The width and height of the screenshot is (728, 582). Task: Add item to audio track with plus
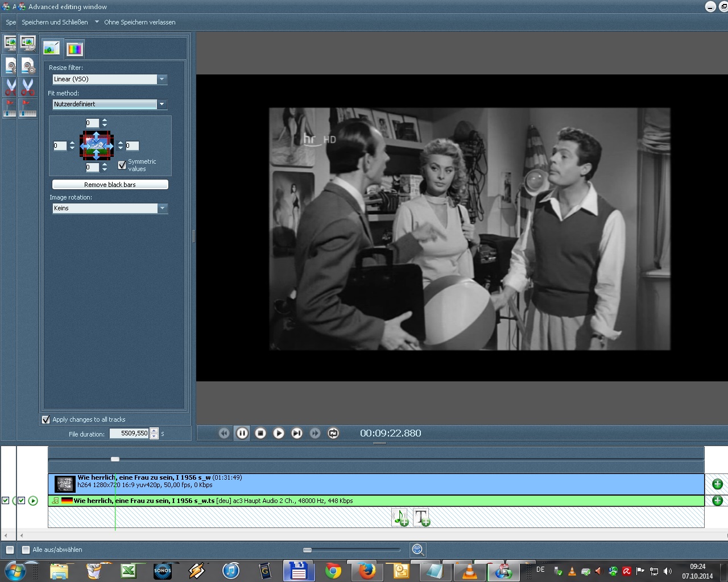tap(717, 501)
